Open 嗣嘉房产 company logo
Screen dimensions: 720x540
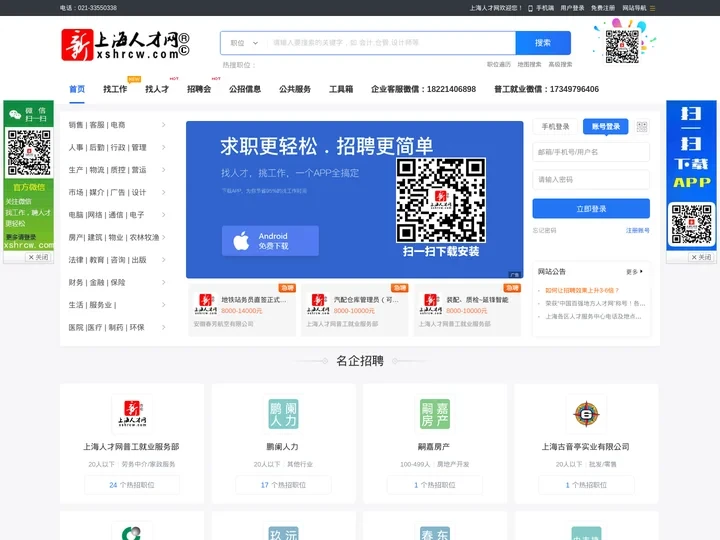[x=435, y=414]
